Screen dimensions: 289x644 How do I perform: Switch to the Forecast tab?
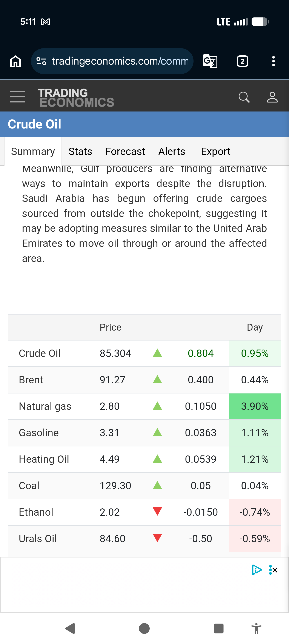pos(125,152)
